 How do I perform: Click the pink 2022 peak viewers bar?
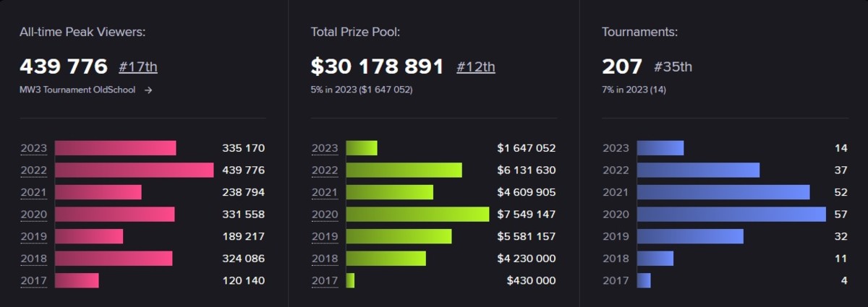click(x=134, y=170)
